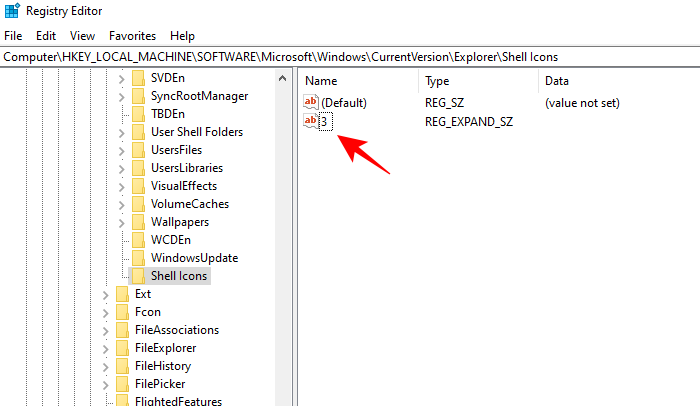700x406 pixels.
Task: Click the Wallpapers folder icon
Action: coord(138,222)
